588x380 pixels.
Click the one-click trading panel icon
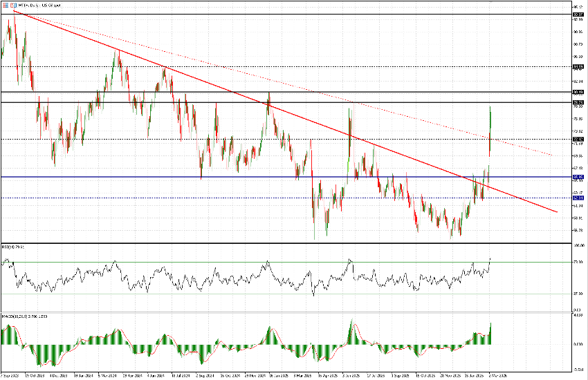click(4, 5)
